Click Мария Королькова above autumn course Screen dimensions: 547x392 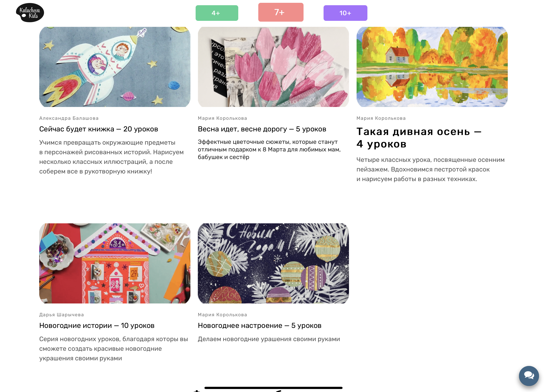(x=381, y=118)
